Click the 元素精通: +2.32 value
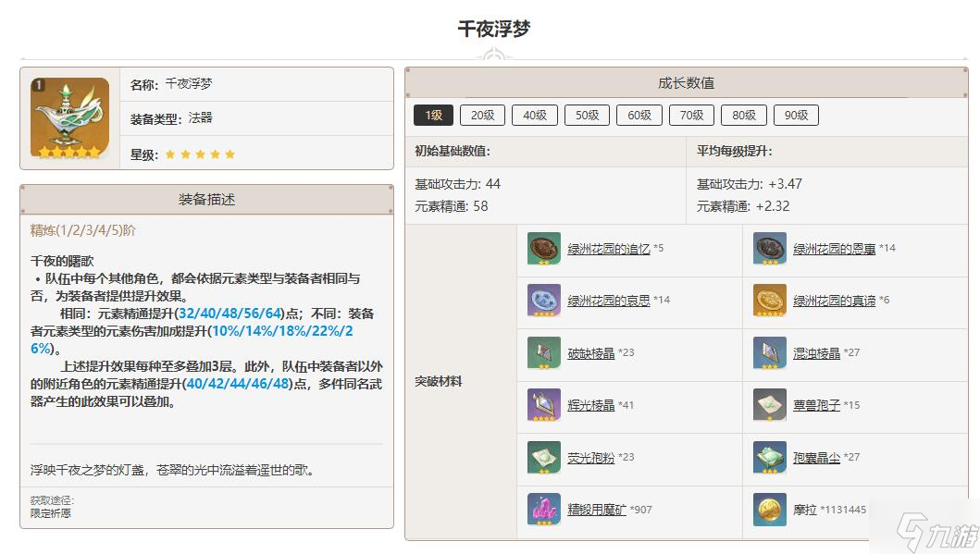Viewport: 980px width, 554px height. 743,206
